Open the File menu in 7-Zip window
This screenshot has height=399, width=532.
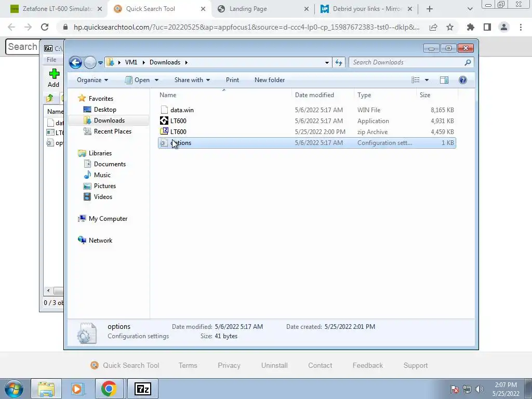51,60
